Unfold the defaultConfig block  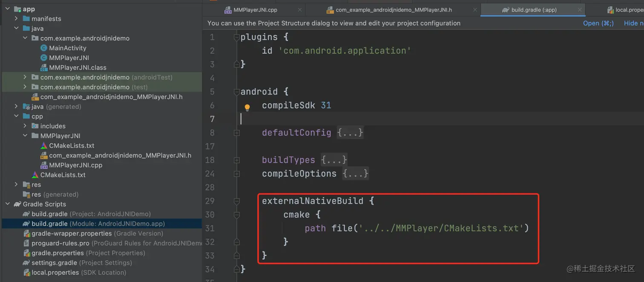click(237, 133)
